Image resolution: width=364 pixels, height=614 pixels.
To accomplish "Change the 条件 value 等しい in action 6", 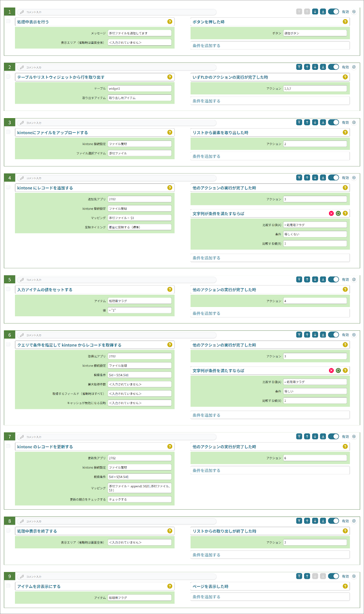I will pyautogui.click(x=315, y=391).
